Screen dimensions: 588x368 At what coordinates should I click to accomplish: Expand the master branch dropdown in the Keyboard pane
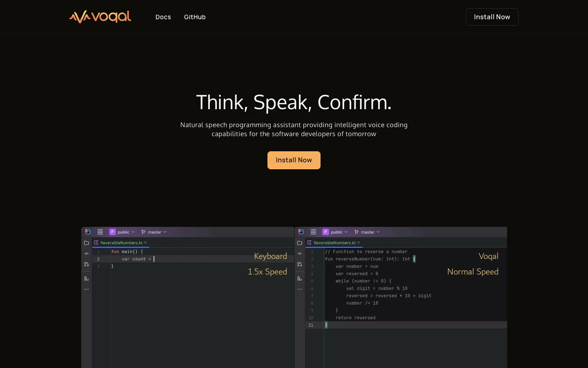point(157,232)
